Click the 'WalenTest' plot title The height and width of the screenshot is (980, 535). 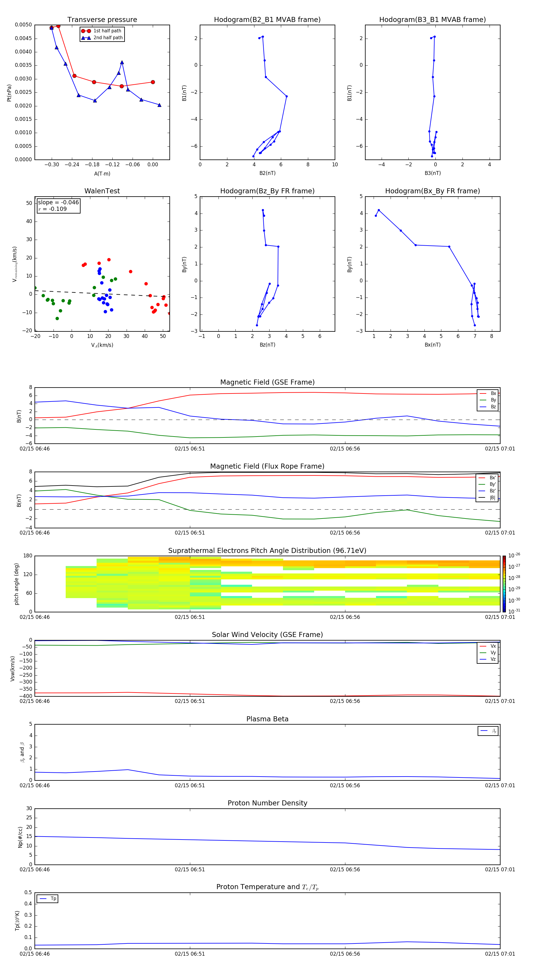[x=102, y=191]
